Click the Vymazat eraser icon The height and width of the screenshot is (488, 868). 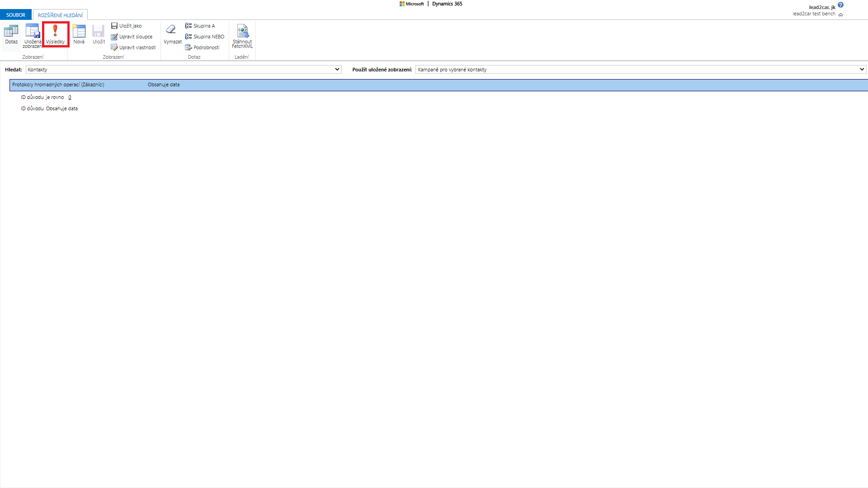pos(171,30)
